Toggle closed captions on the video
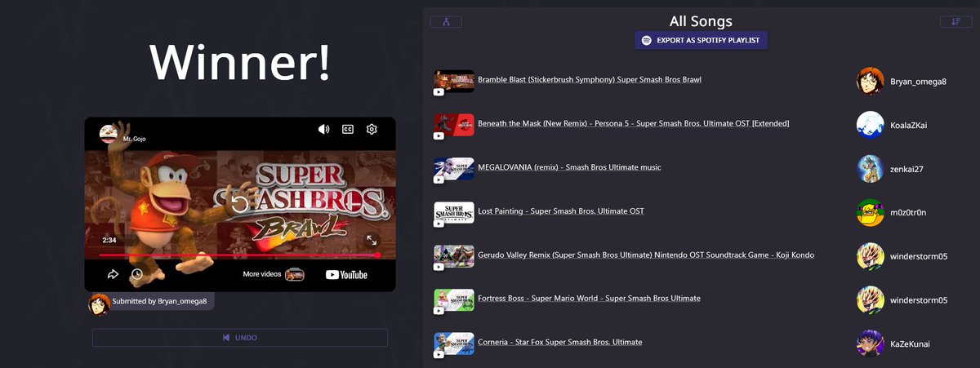Screen dimensions: 980x368 pos(348,129)
